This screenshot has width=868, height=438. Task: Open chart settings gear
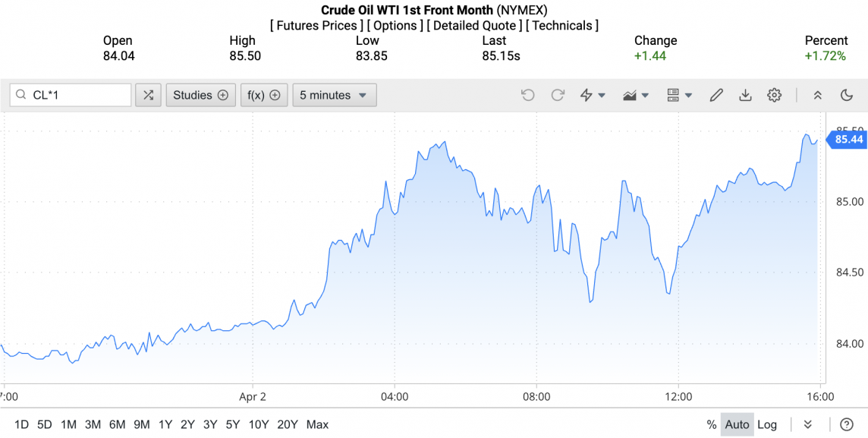click(x=774, y=95)
